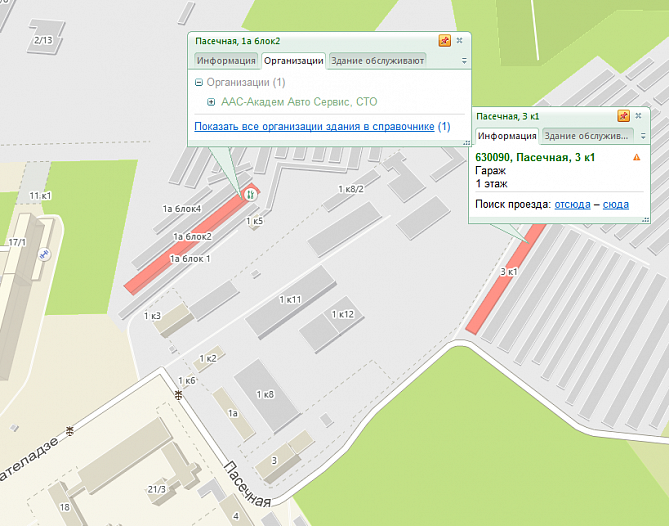Click the orange warning triangle icon
Viewport: 669px width, 526px height.
click(636, 158)
